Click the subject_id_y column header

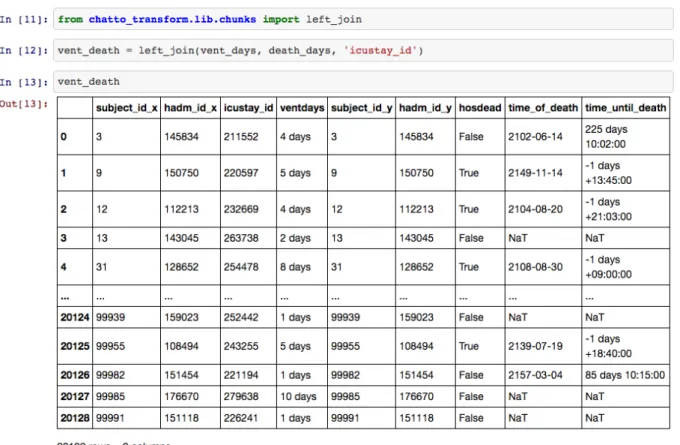[x=361, y=108]
